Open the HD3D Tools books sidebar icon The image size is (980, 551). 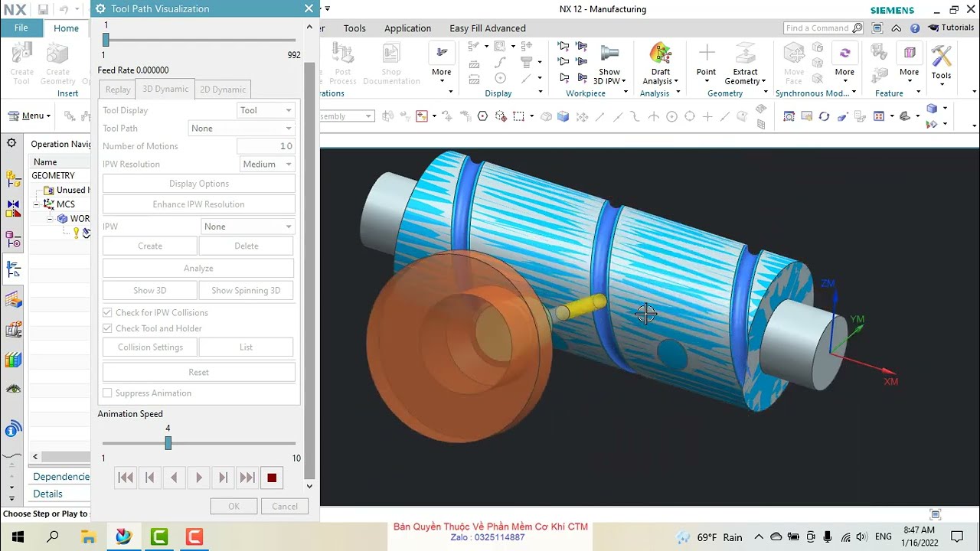click(13, 360)
